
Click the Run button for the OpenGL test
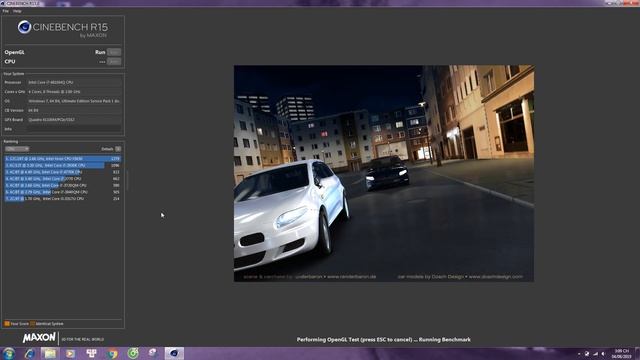(x=114, y=52)
